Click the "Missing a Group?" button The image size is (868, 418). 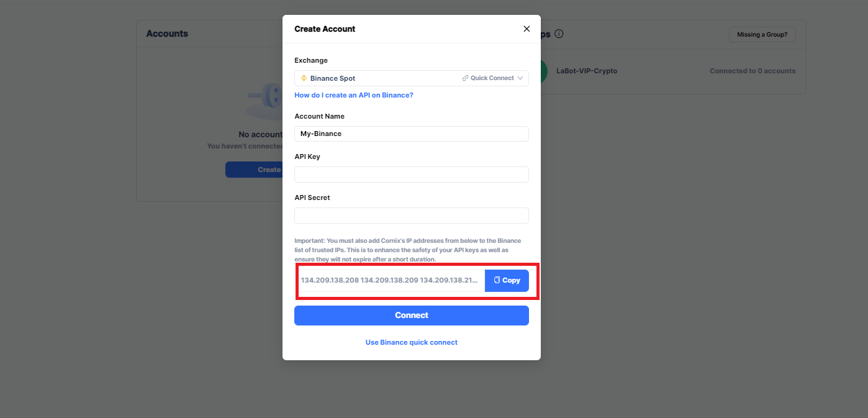pos(762,35)
